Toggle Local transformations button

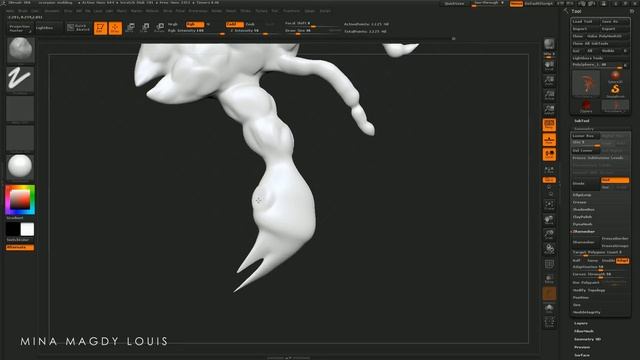click(x=549, y=155)
